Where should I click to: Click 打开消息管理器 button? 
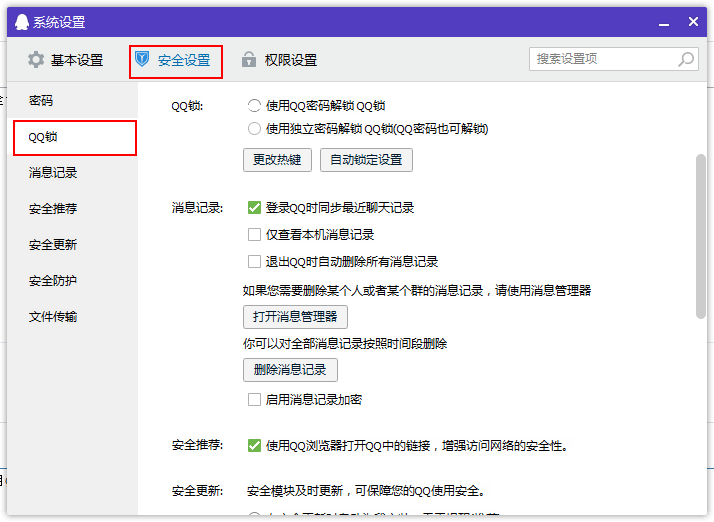point(295,317)
